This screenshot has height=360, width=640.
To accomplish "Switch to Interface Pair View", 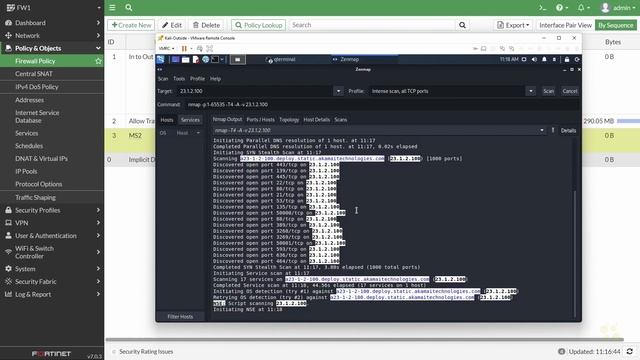I will [565, 25].
